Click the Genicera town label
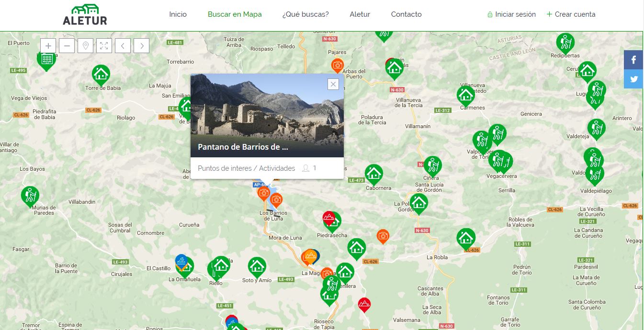The image size is (644, 330). tap(531, 114)
